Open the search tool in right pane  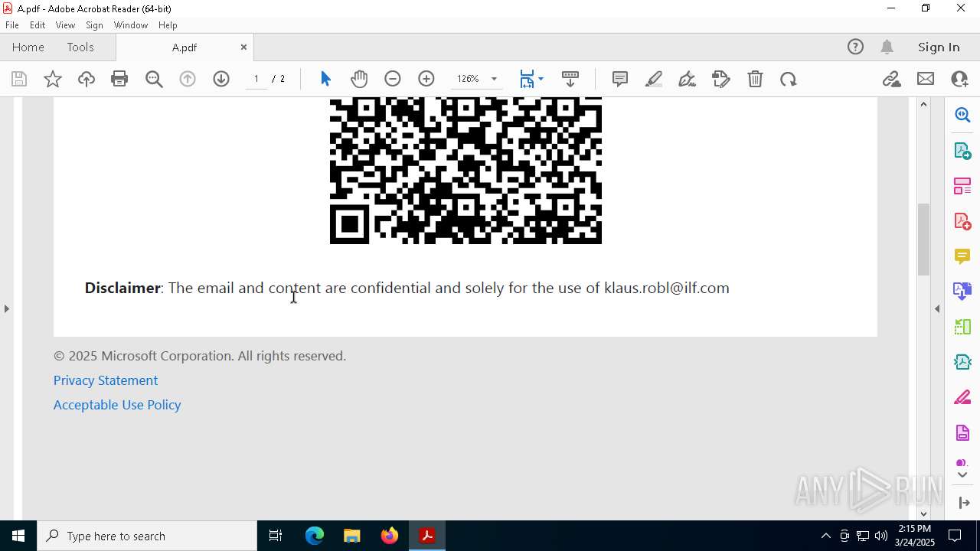coord(962,115)
